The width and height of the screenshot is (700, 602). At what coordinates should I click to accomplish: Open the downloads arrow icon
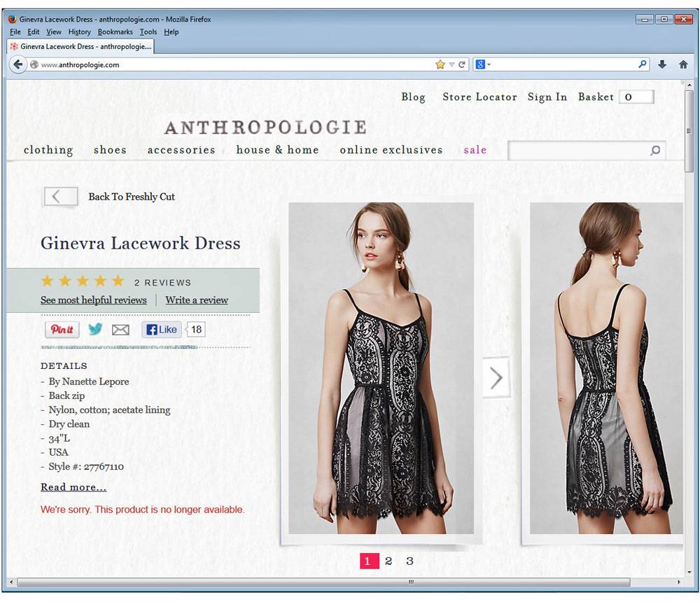[x=662, y=64]
